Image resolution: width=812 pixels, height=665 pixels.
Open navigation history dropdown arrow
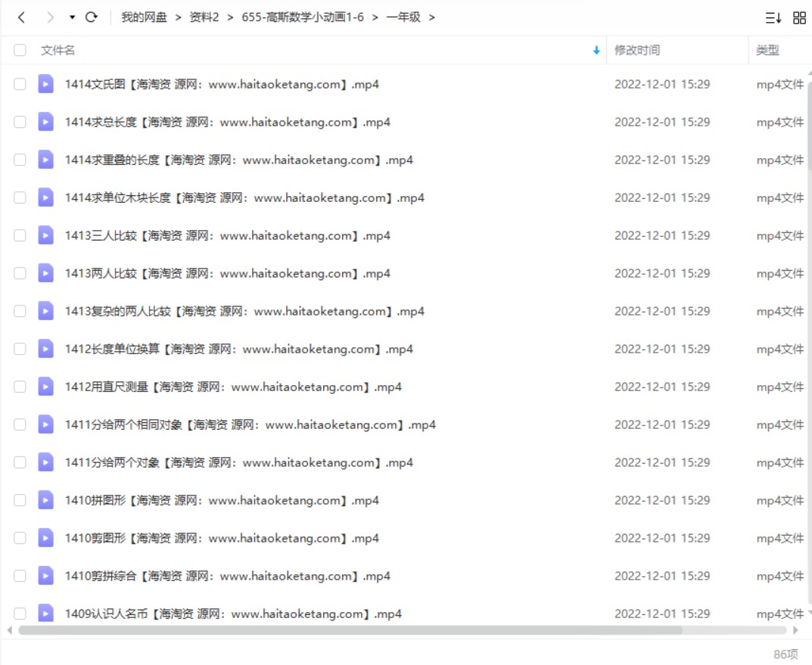(72, 17)
